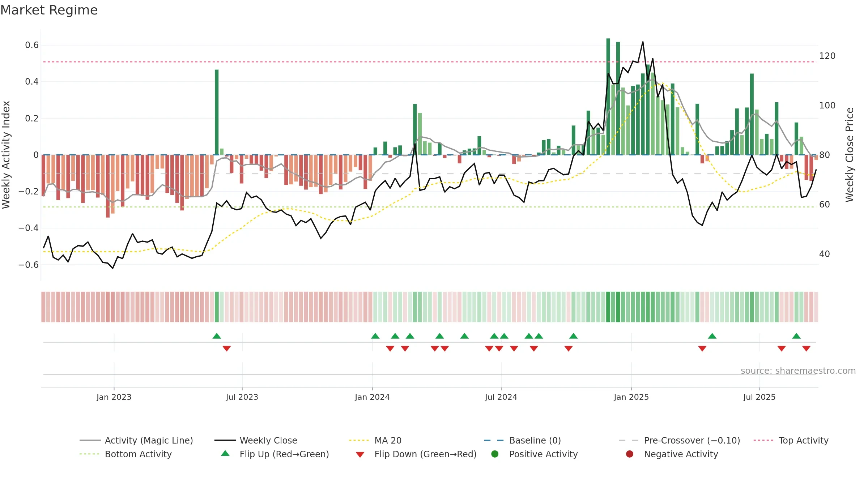Image resolution: width=868 pixels, height=488 pixels.
Task: Click the green Positive Activity circle in the legend
Action: click(495, 454)
